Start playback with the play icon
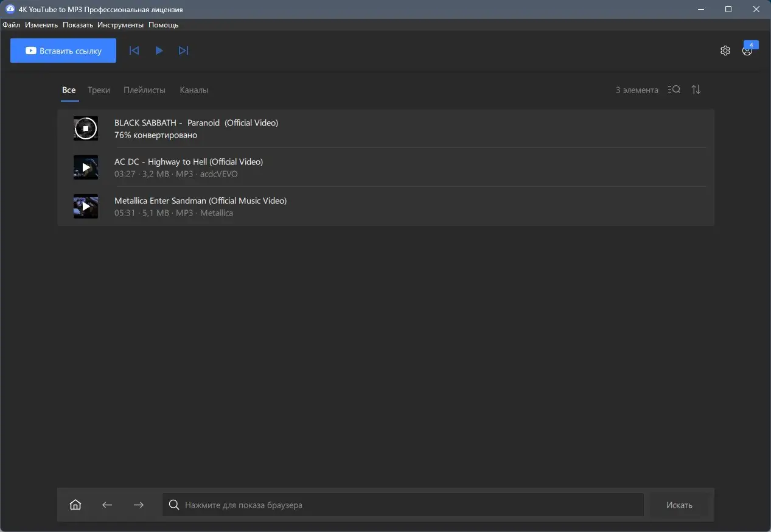This screenshot has width=771, height=532. [x=159, y=51]
